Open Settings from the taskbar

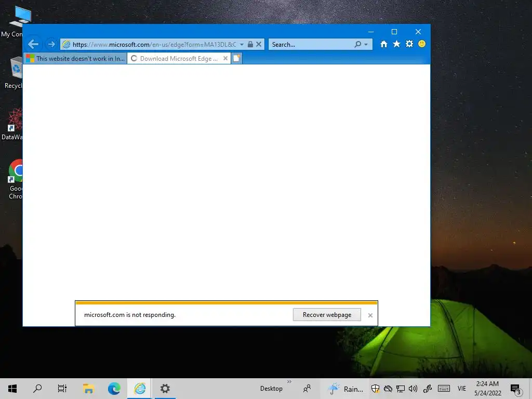[x=165, y=389]
